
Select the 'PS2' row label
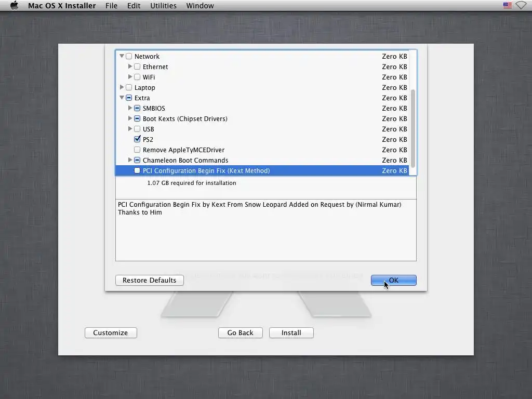[148, 139]
